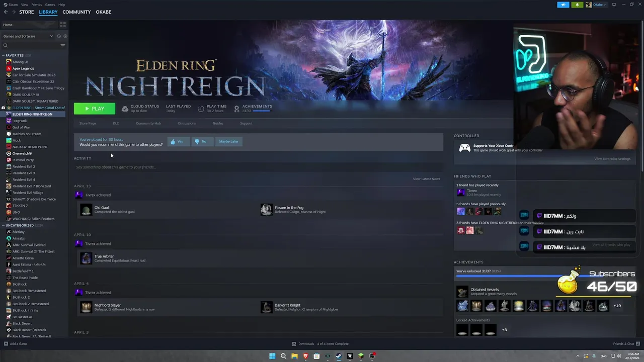Dismiss the review prompt with Maybe Later
Image resolution: width=644 pixels, height=362 pixels.
(228, 141)
